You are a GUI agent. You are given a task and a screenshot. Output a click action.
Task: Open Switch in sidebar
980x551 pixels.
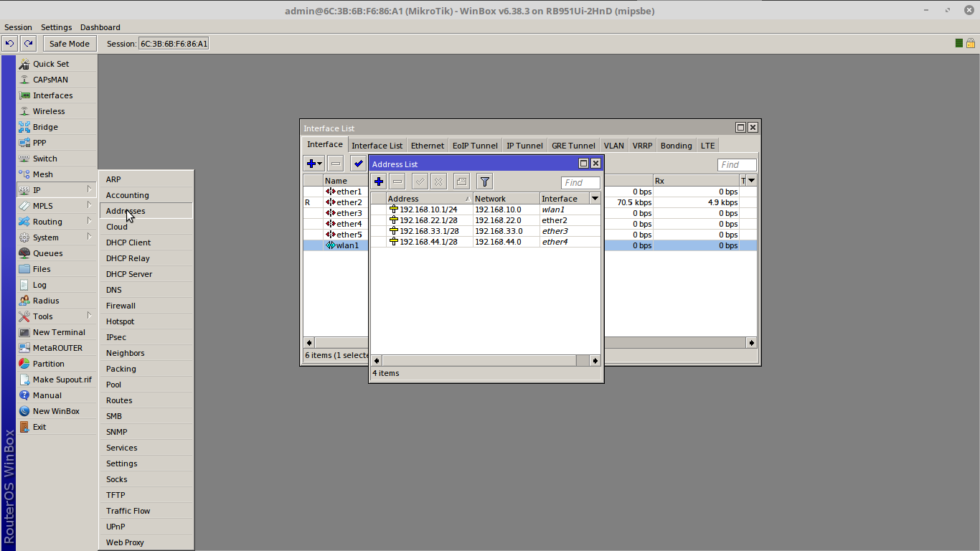57,159
